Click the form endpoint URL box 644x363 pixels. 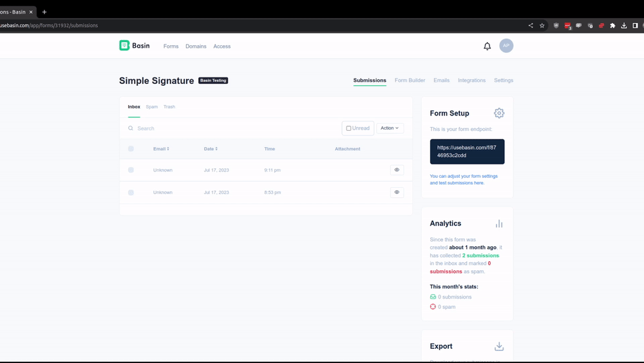[467, 152]
